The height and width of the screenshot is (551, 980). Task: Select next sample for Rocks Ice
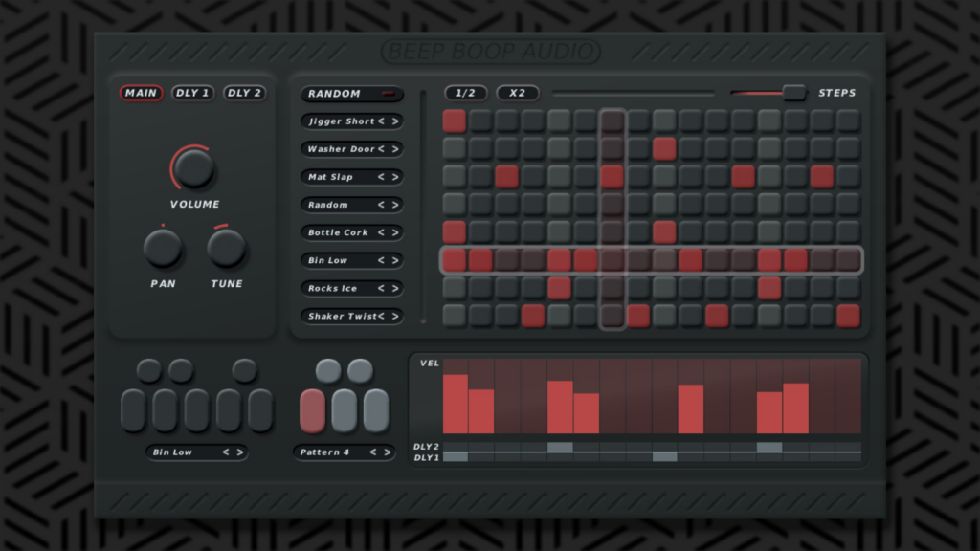(395, 288)
